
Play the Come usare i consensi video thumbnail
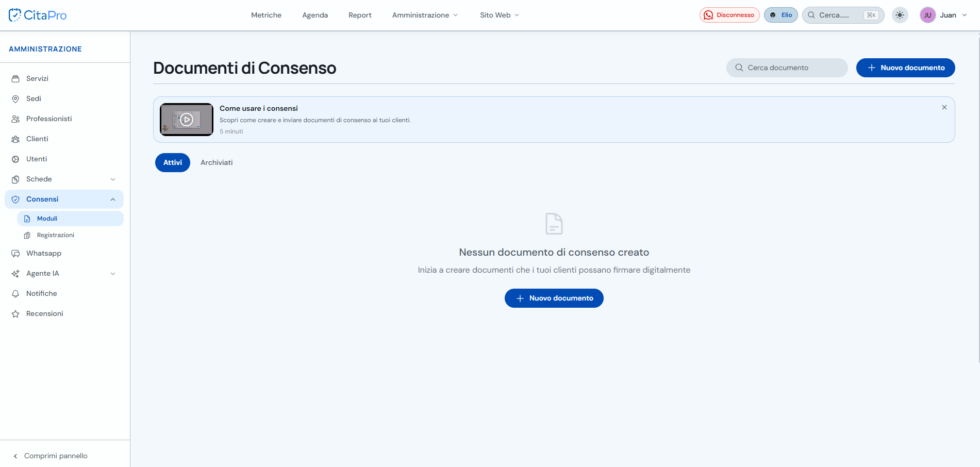point(187,120)
